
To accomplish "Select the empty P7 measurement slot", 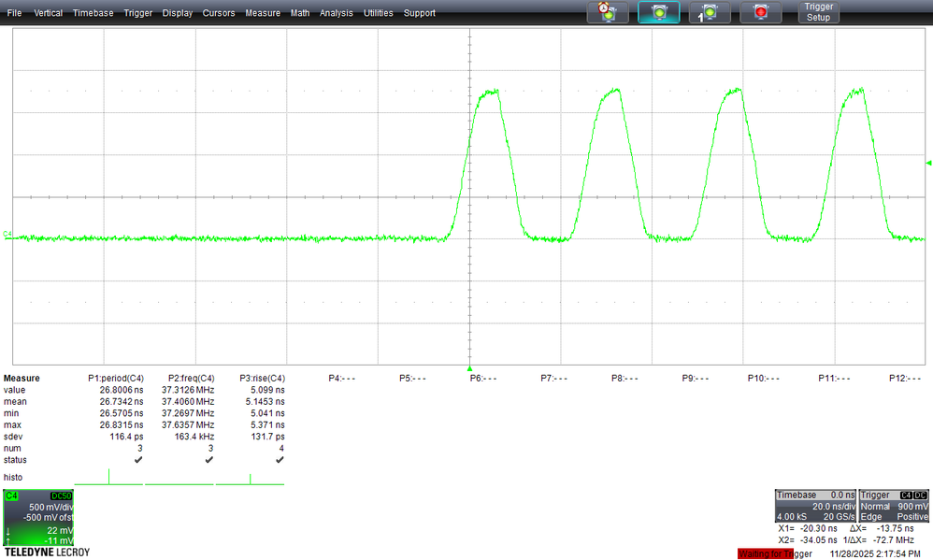I will click(x=554, y=379).
